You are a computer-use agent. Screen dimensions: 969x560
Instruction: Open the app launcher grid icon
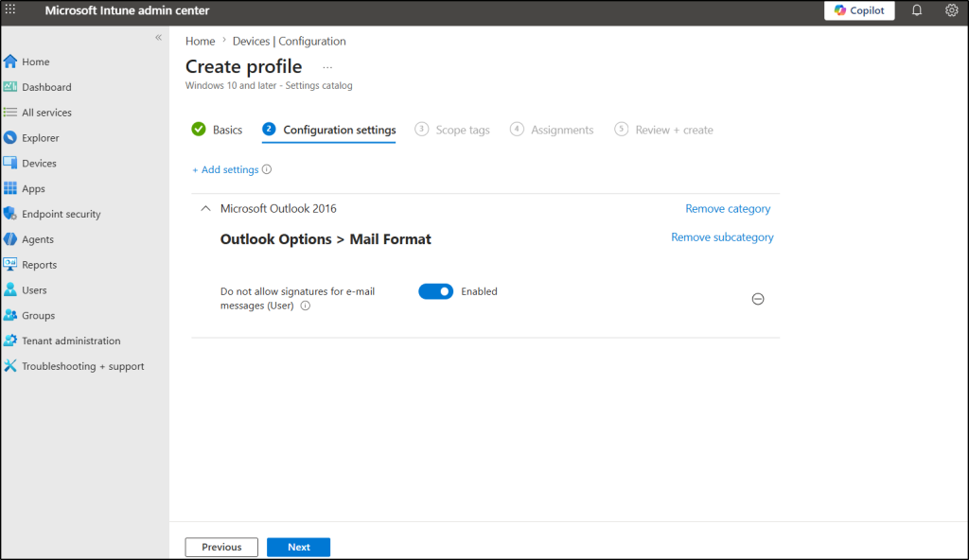point(10,9)
